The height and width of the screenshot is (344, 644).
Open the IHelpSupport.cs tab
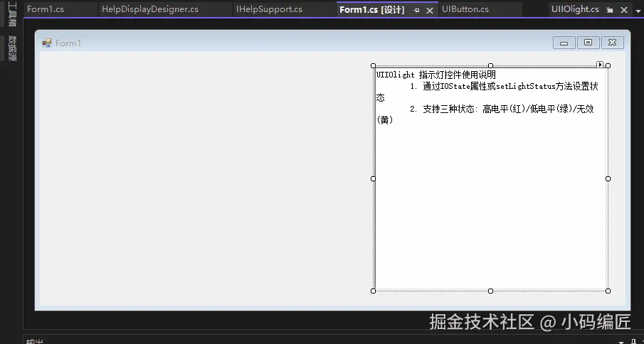tap(269, 9)
